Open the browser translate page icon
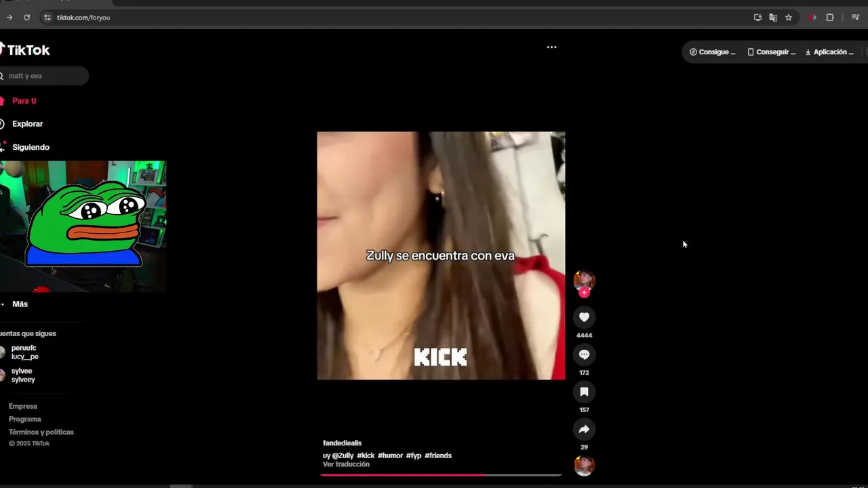868x488 pixels. [x=773, y=18]
